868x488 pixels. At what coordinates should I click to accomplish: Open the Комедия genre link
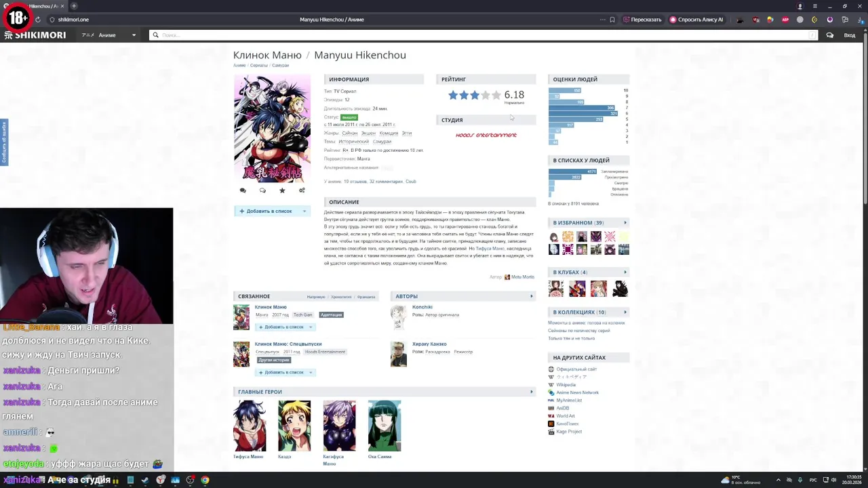tap(389, 134)
